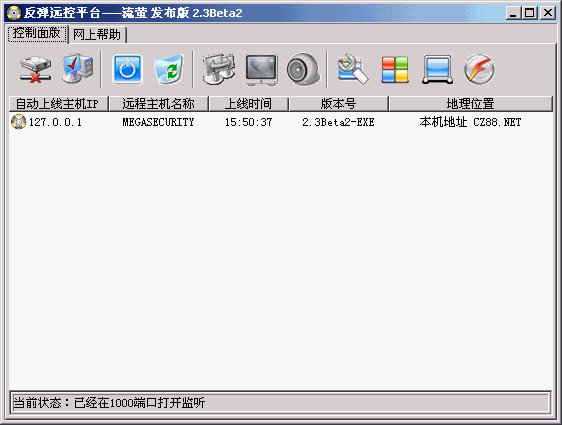
Task: Click the 版本号 column header
Action: [339, 104]
